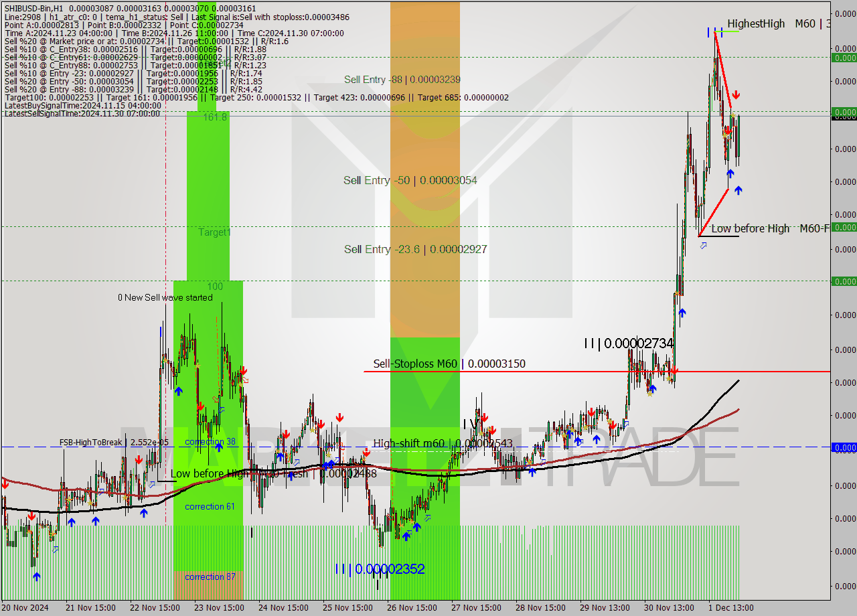Select the 'Sell %20 @ Entry -88' line
Viewport: 857px width, 616px height.
(x=133, y=89)
